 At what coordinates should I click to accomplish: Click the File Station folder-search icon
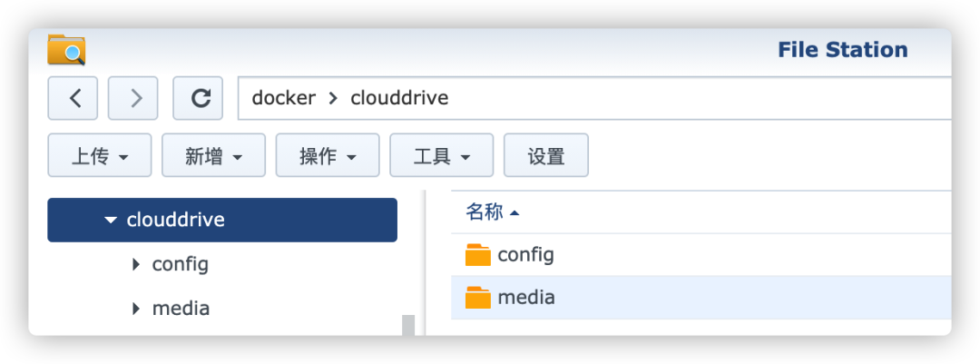(x=66, y=50)
